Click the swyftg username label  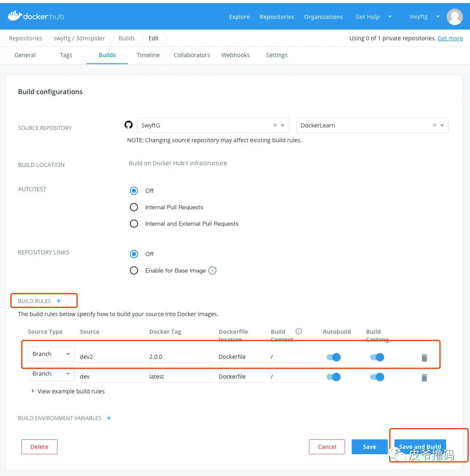(418, 16)
